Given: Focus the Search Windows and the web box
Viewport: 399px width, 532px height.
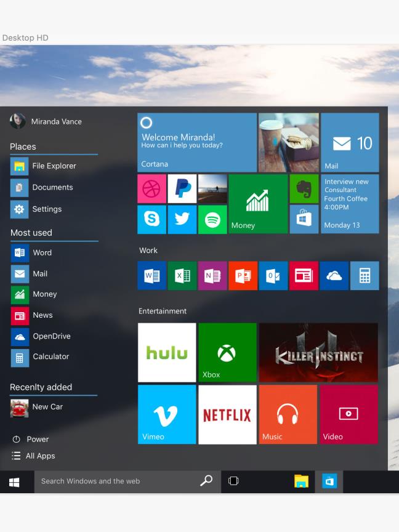Looking at the screenshot, I should click(x=127, y=482).
